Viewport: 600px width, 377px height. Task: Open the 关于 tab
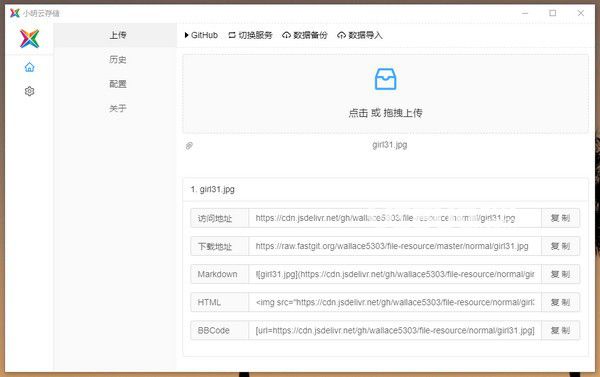(x=115, y=108)
